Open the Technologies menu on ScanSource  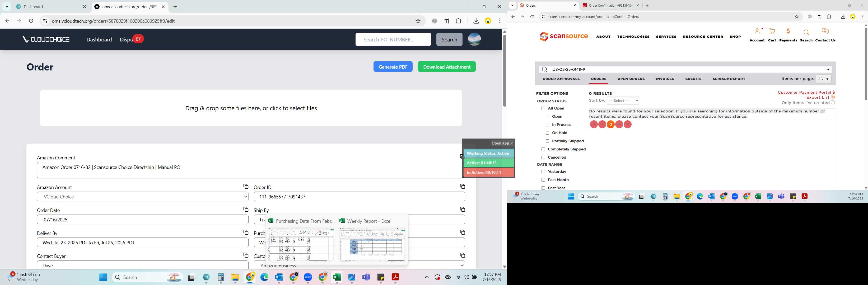tap(633, 37)
